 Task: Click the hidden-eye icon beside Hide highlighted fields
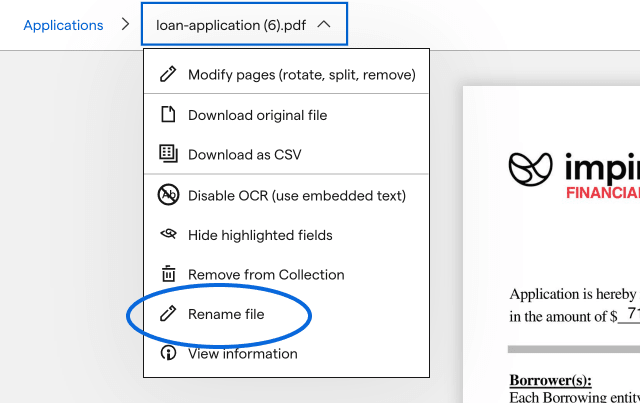point(168,234)
